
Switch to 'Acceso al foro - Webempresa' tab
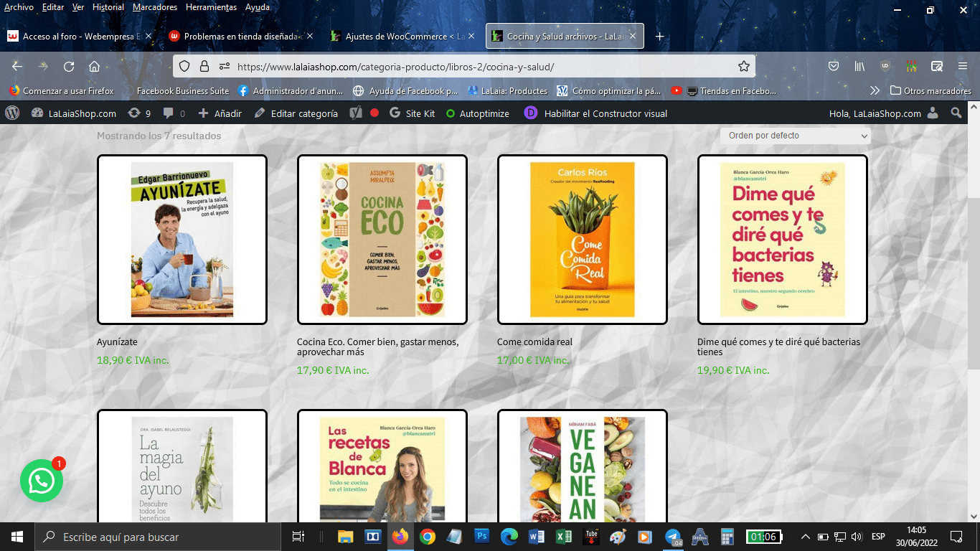click(x=79, y=36)
